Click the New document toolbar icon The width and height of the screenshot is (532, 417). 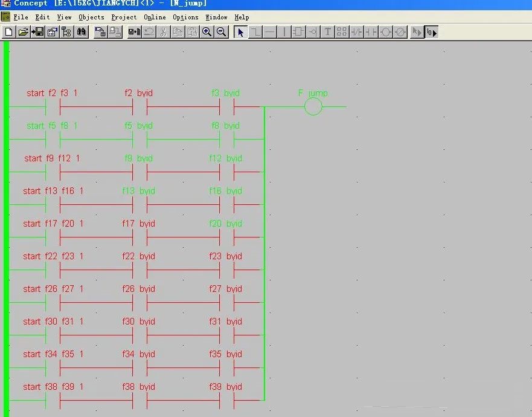click(9, 32)
